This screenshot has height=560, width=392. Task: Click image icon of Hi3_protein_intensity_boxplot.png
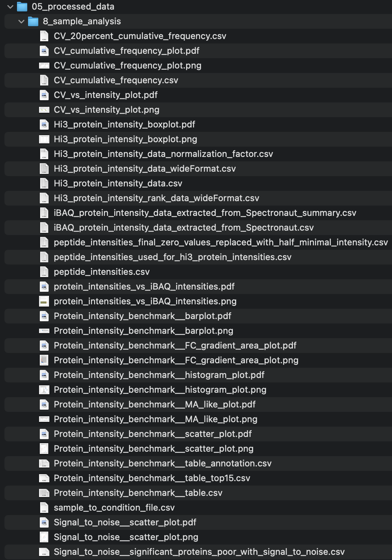point(44,139)
